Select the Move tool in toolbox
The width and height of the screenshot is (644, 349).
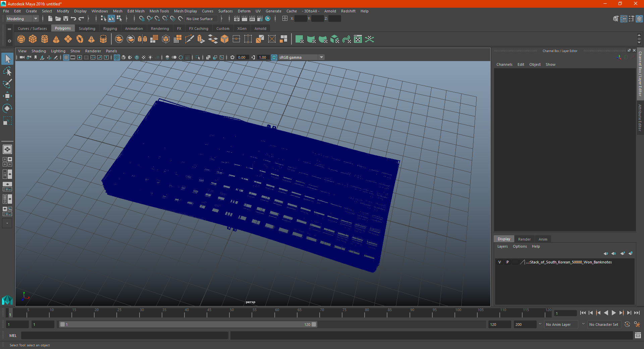coord(7,96)
